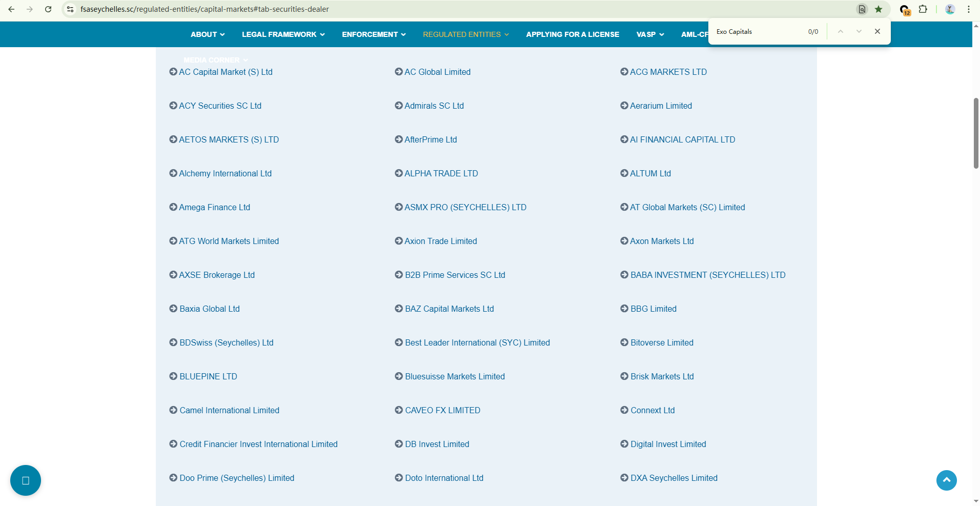
Task: Click the arrow icon beside AC Capital Market (S) Ltd
Action: pos(173,72)
